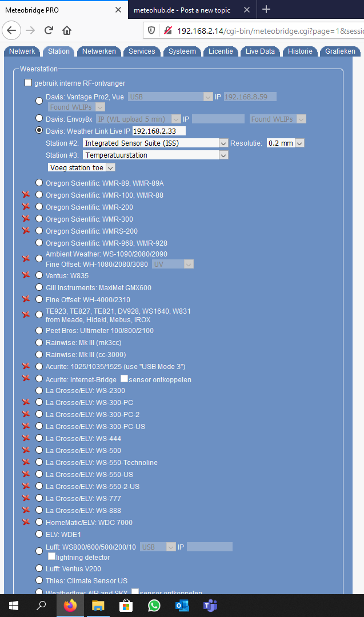Open the Systeem tab
The image size is (364, 617).
coord(182,51)
